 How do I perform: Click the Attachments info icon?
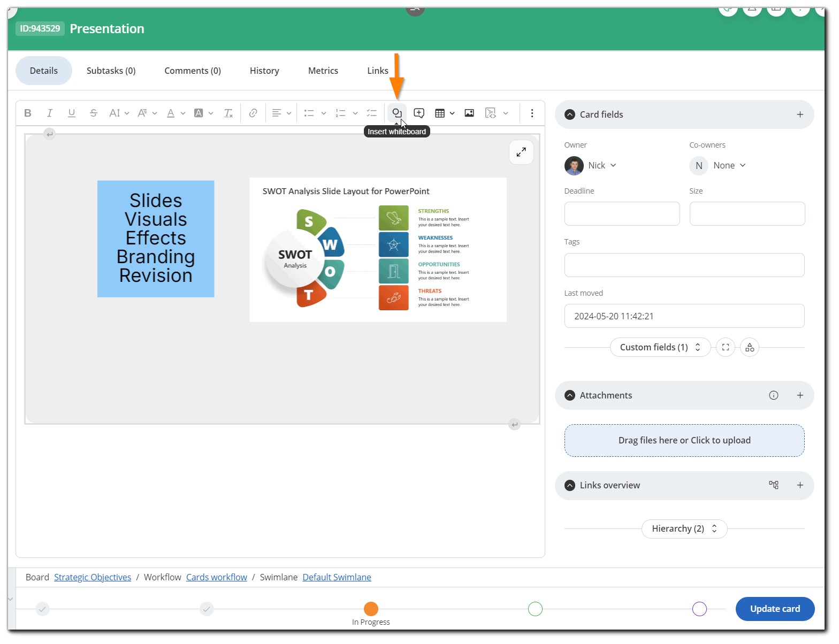(x=774, y=395)
